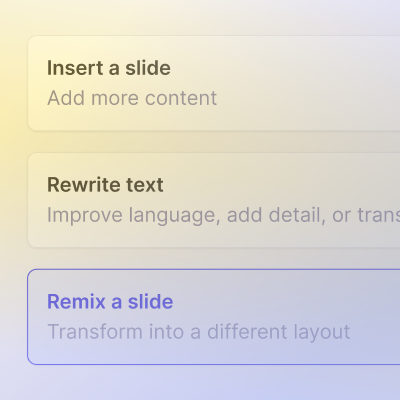
Task: Tap the word 'Remix' in the bottom card
Action: coord(76,302)
